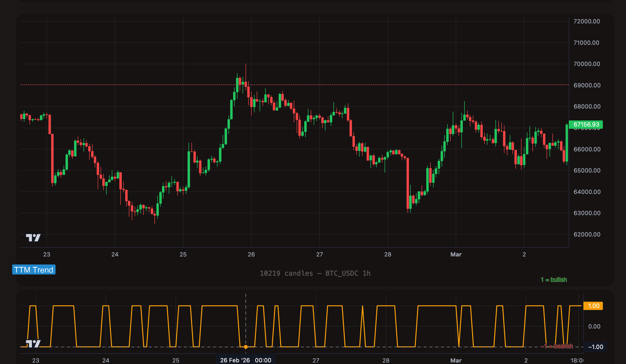
Task: Click the green "1 = bullish" legend text
Action: pos(554,280)
